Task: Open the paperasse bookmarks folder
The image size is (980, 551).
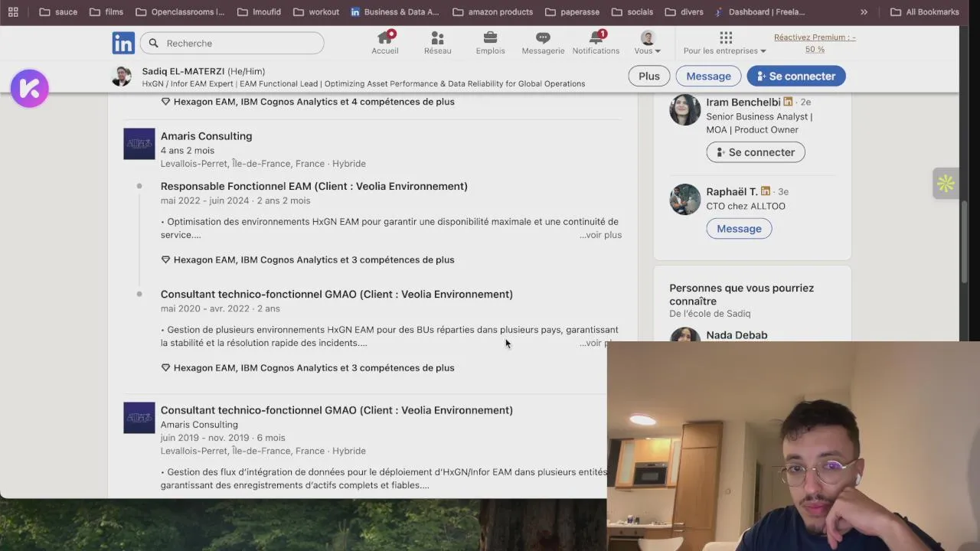Action: 573,12
